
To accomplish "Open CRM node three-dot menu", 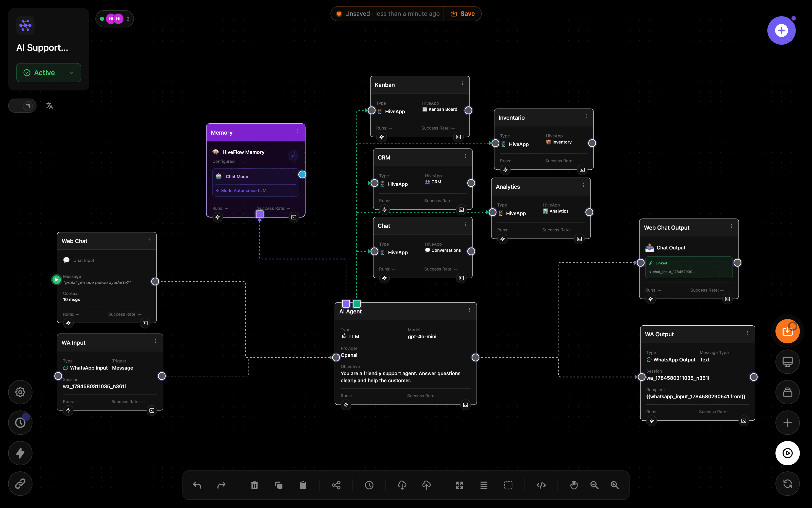I will click(x=465, y=156).
